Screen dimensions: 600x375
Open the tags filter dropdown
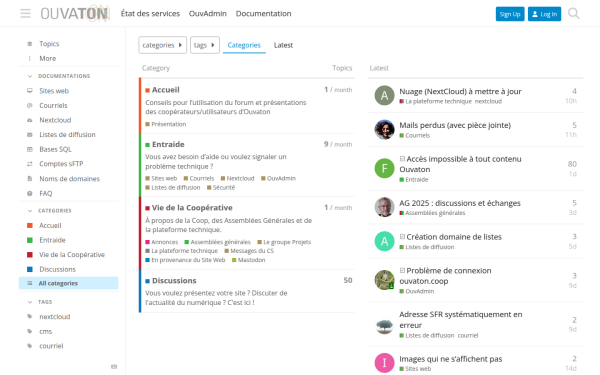pos(205,45)
